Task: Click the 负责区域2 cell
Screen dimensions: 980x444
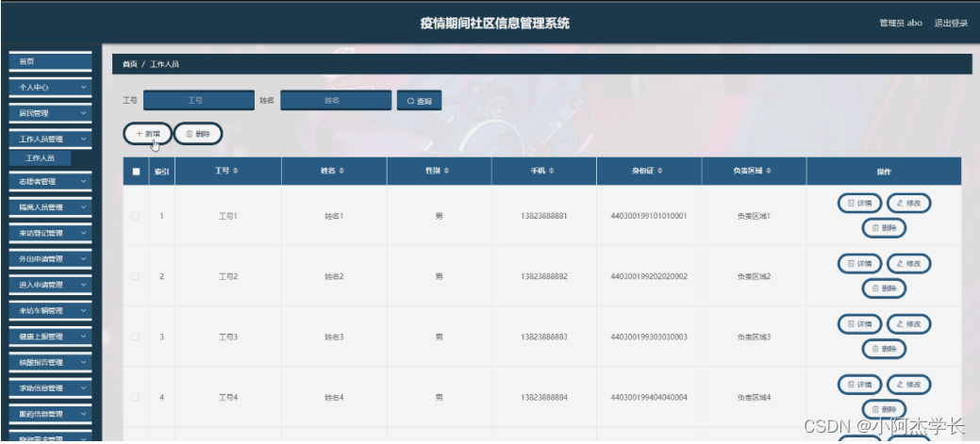Action: click(x=754, y=276)
